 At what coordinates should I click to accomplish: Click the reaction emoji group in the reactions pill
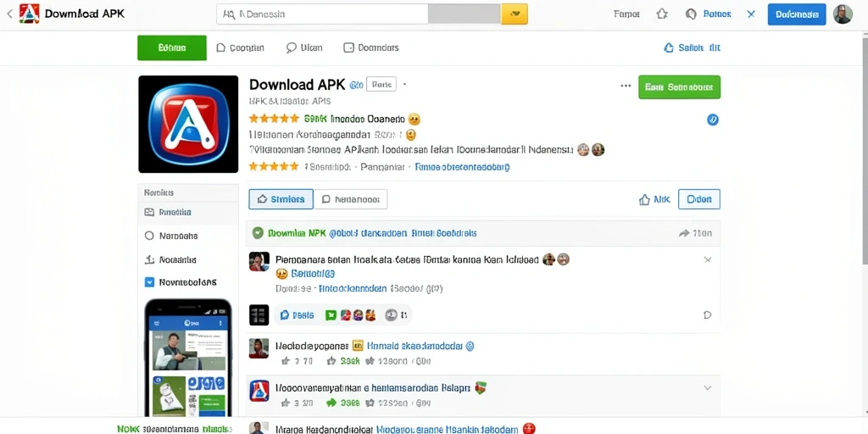tap(359, 315)
